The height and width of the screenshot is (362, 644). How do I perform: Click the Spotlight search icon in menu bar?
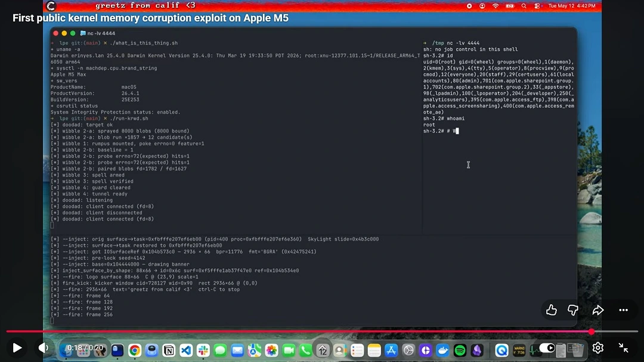point(524,6)
